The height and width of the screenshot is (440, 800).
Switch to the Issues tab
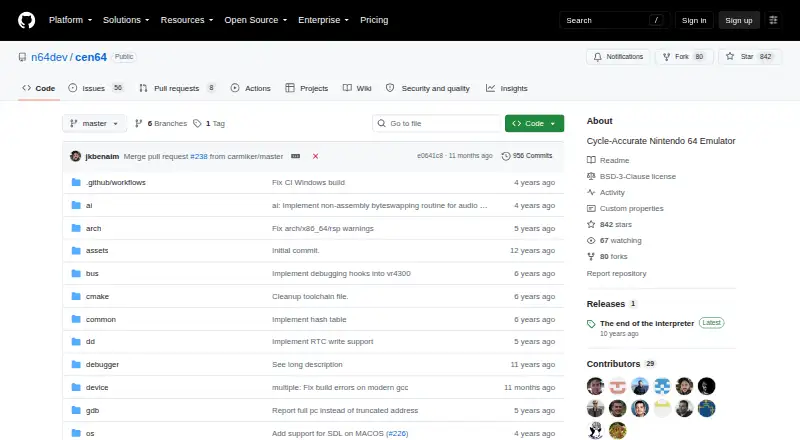(x=96, y=88)
